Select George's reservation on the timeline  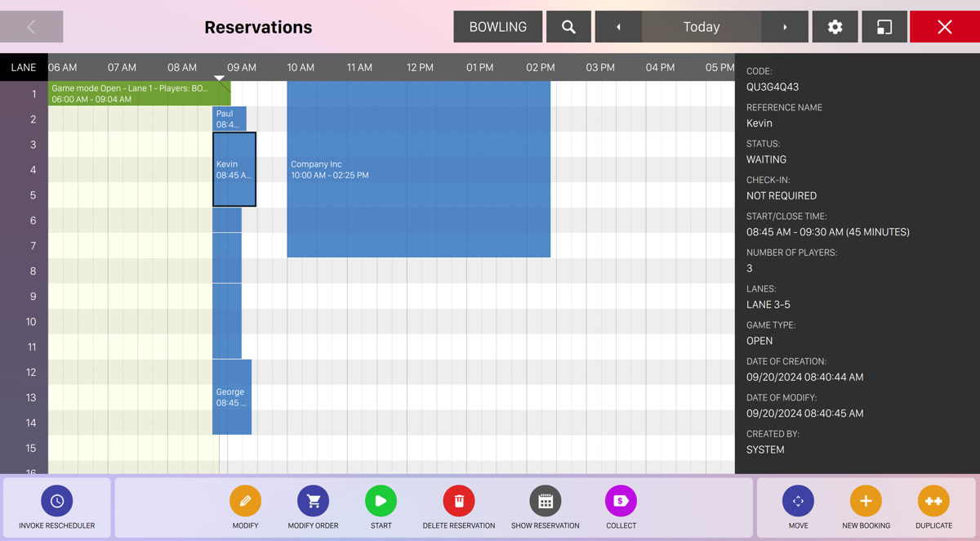point(232,397)
